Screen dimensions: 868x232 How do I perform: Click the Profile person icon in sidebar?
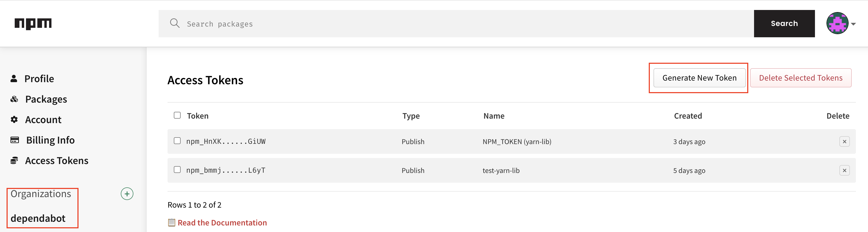tap(14, 78)
